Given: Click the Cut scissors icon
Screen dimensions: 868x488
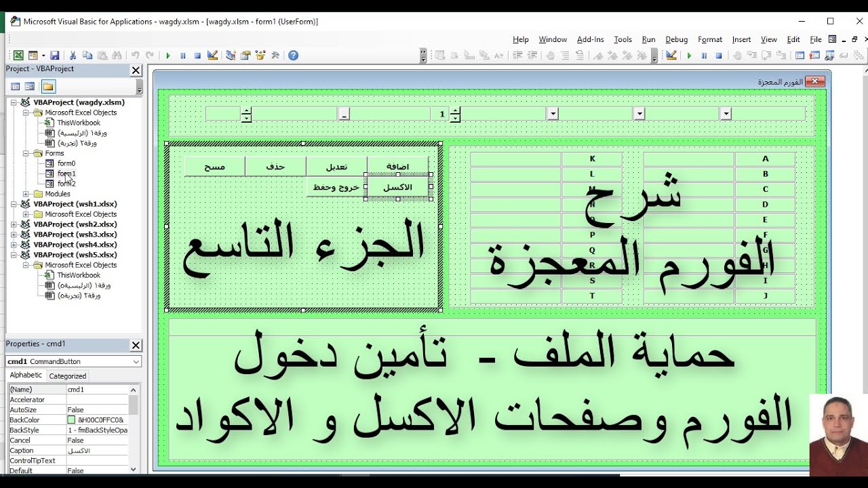Looking at the screenshot, I should (x=73, y=56).
